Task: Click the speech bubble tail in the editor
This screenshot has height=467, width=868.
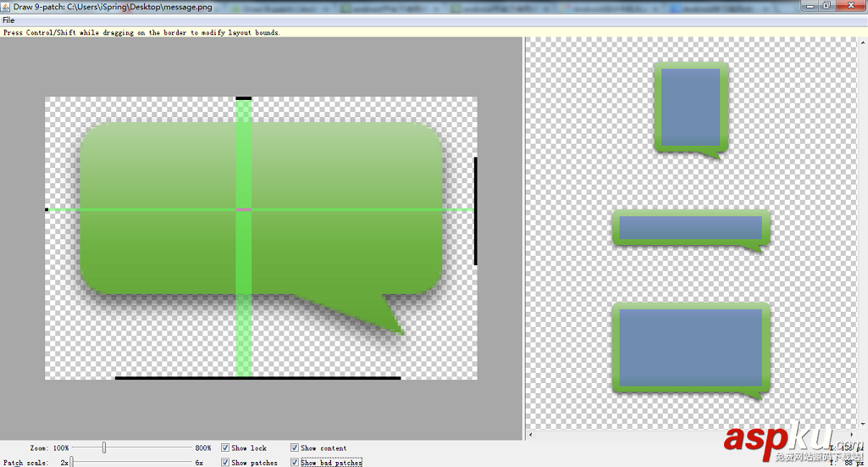Action: [x=368, y=314]
